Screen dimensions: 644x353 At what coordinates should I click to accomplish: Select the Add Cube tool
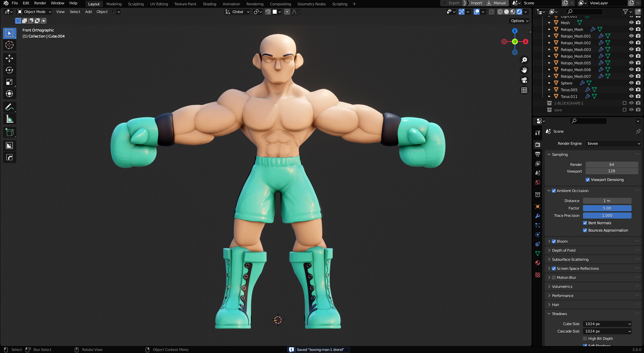9,132
